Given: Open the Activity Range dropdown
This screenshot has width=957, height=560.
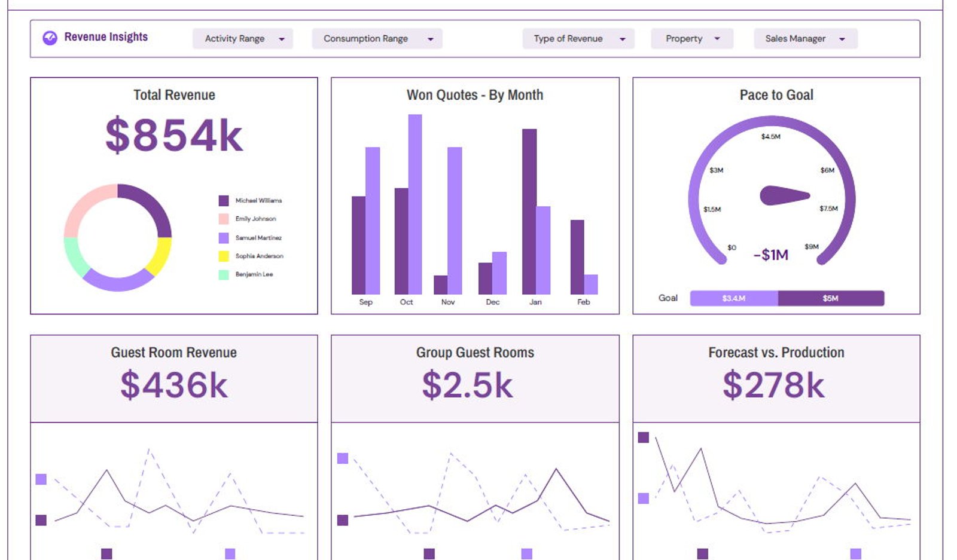Looking at the screenshot, I should pos(243,38).
